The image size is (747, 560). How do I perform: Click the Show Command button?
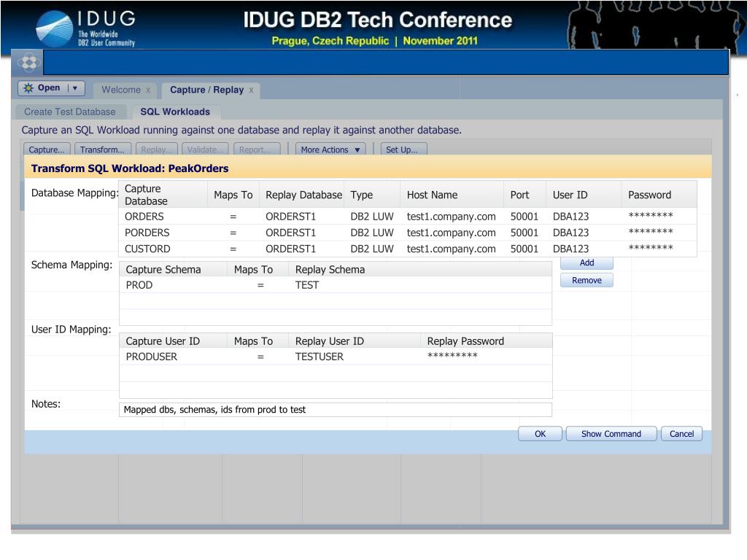click(611, 434)
